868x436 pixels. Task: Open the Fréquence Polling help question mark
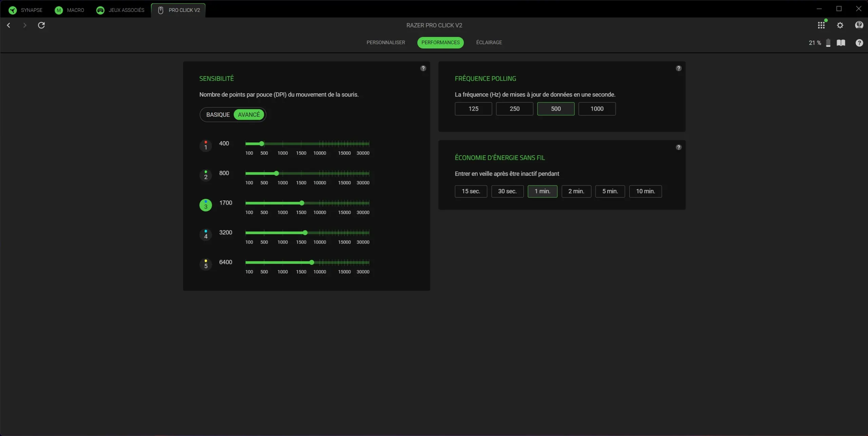point(678,68)
